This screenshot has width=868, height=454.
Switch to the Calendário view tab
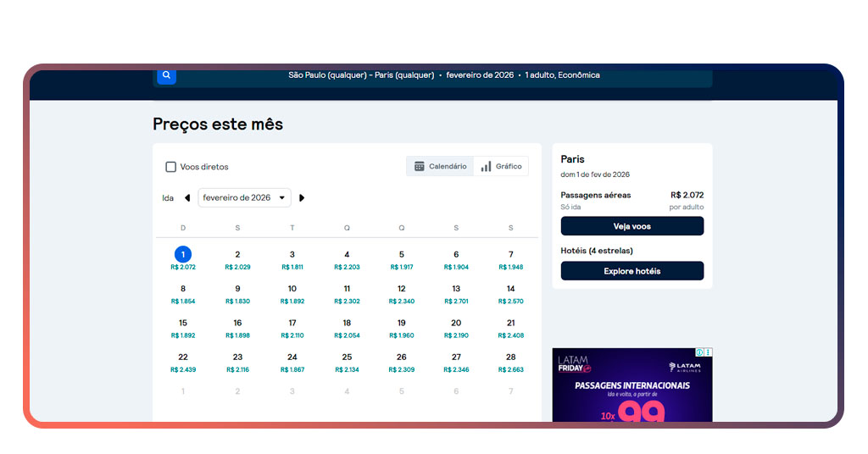[x=440, y=167]
